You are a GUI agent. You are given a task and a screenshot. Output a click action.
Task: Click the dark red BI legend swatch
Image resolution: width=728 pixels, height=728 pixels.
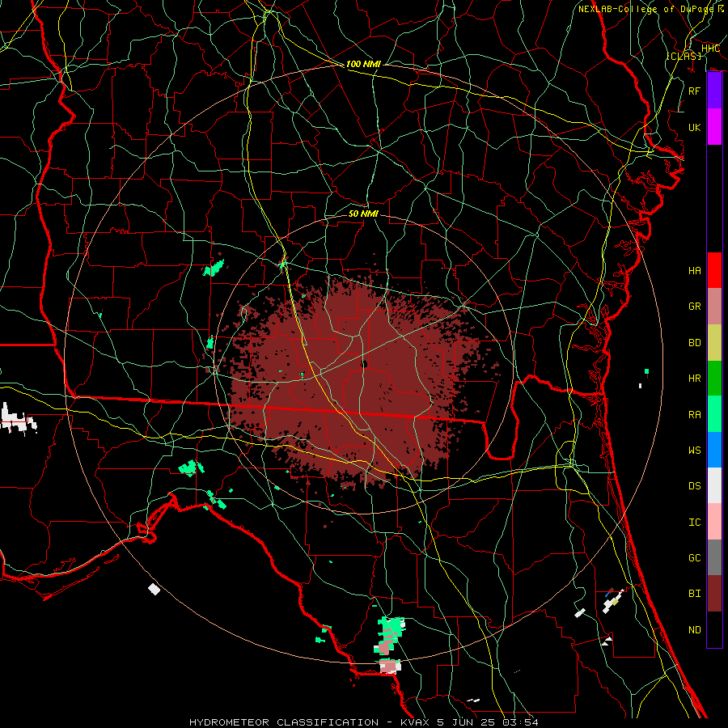(x=714, y=594)
